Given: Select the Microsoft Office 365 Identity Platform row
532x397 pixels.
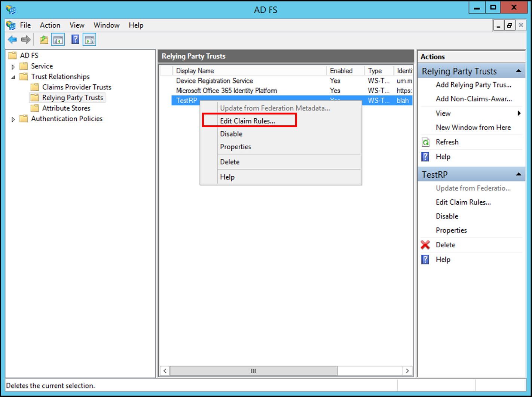Looking at the screenshot, I should tap(226, 90).
